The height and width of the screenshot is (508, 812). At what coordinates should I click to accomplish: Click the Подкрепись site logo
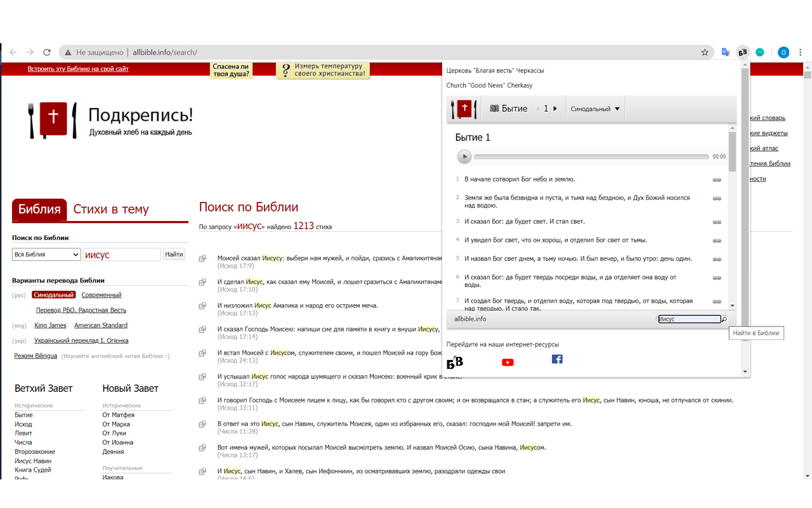point(110,121)
